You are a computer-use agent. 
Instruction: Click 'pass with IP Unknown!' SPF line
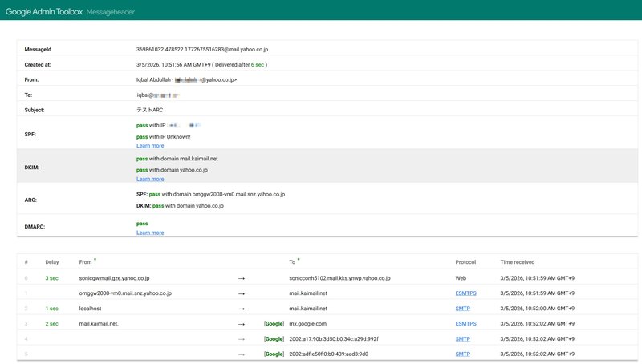click(x=164, y=137)
